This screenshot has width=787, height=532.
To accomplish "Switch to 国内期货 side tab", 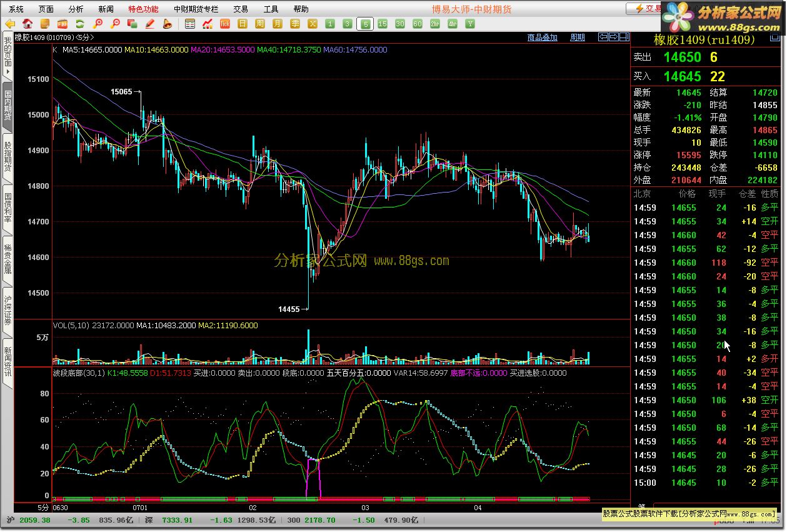I will click(x=8, y=106).
